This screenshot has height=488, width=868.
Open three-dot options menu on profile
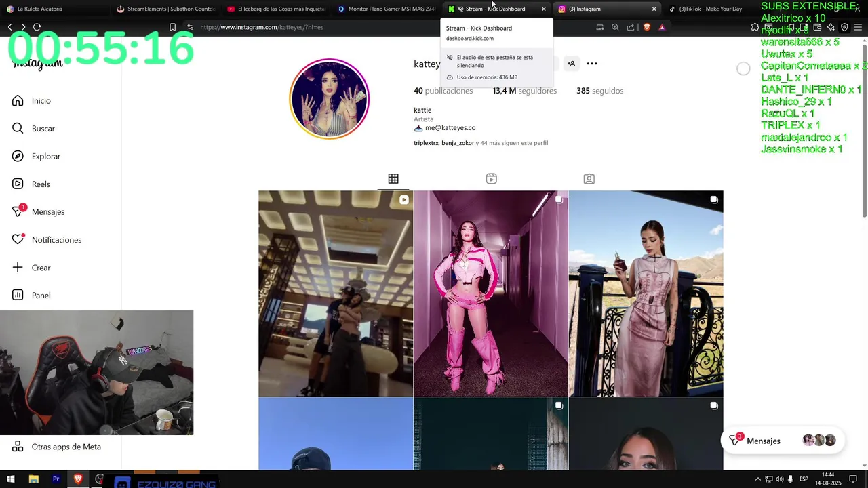[592, 64]
